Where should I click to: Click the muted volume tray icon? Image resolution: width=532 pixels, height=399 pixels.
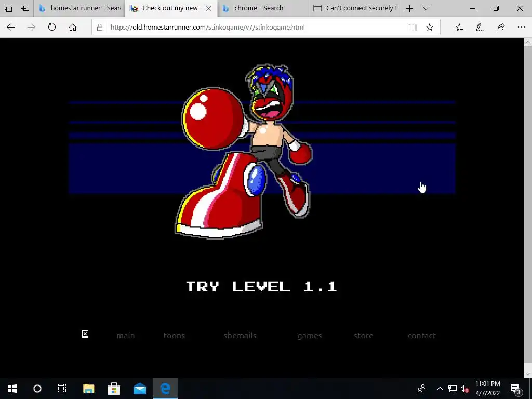pyautogui.click(x=464, y=389)
